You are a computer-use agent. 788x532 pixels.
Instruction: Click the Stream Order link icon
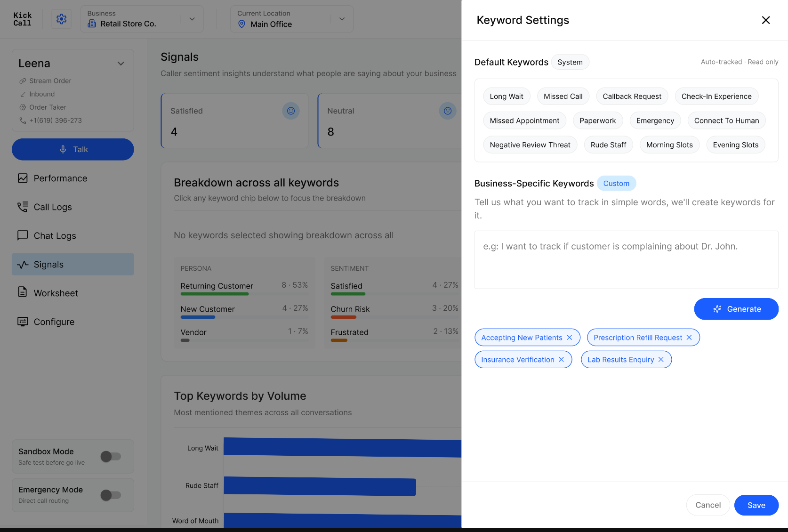pos(23,81)
